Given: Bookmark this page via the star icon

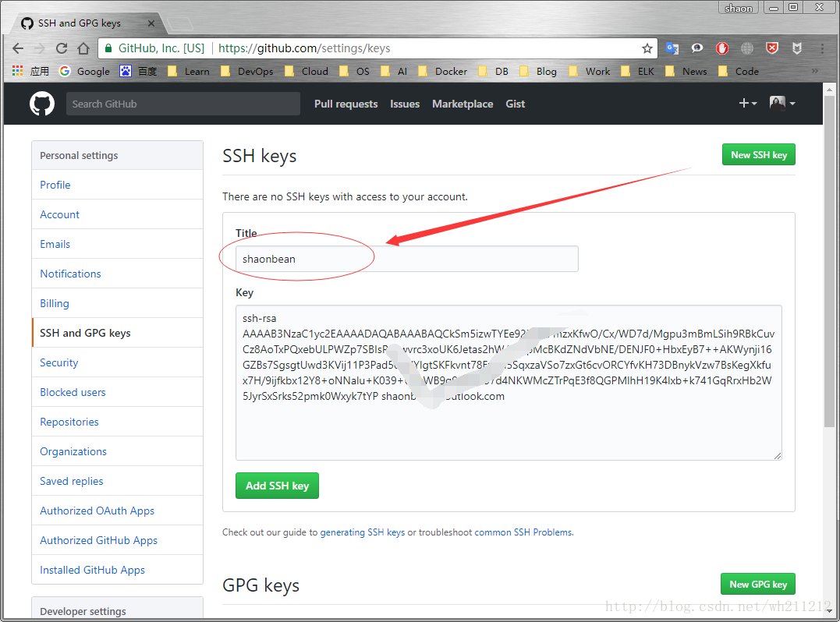Looking at the screenshot, I should [x=647, y=48].
